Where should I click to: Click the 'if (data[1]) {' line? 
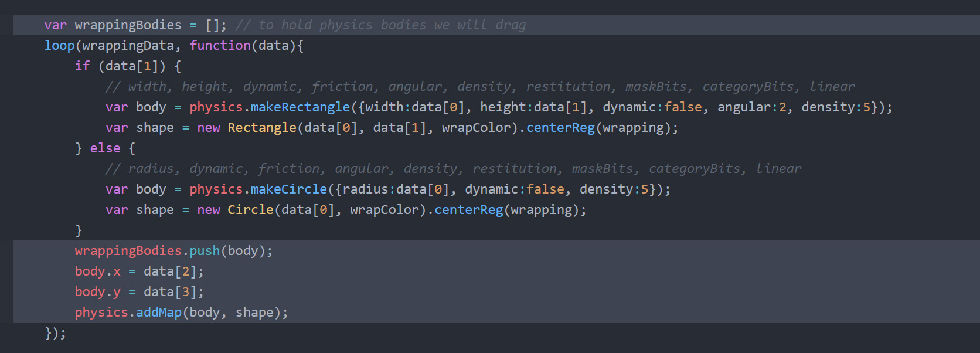tap(128, 66)
